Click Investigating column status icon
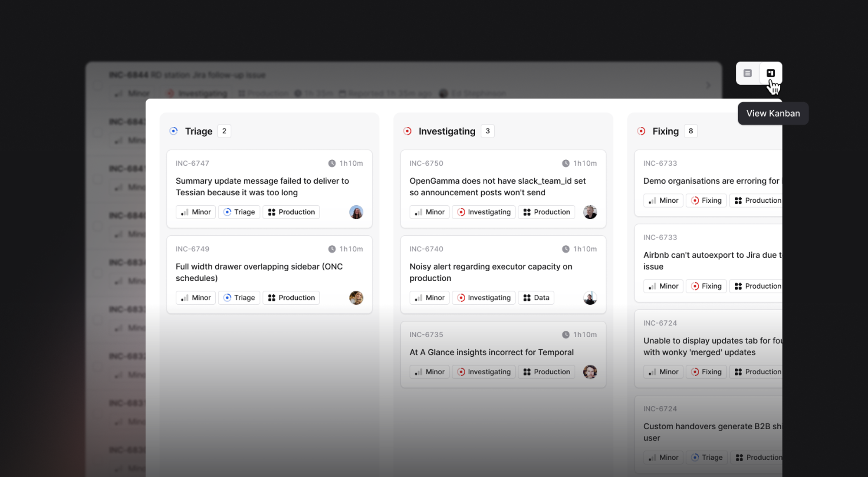The image size is (868, 477). (407, 131)
